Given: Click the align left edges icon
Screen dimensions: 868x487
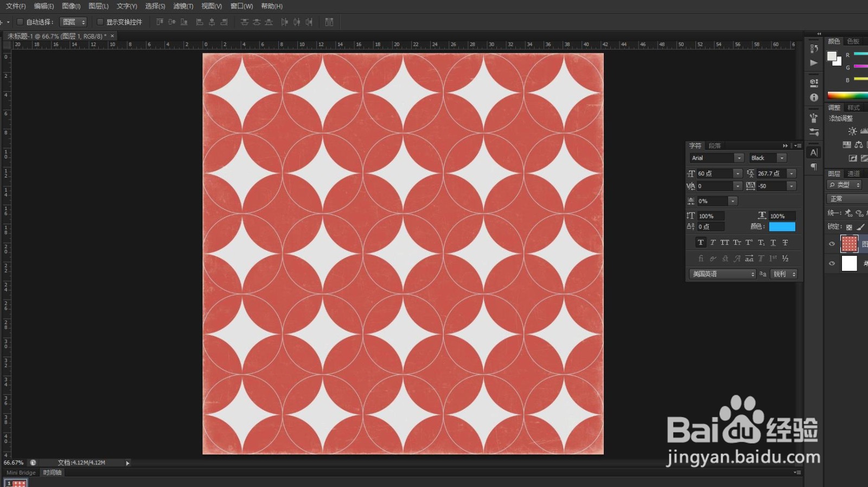Looking at the screenshot, I should click(x=200, y=22).
